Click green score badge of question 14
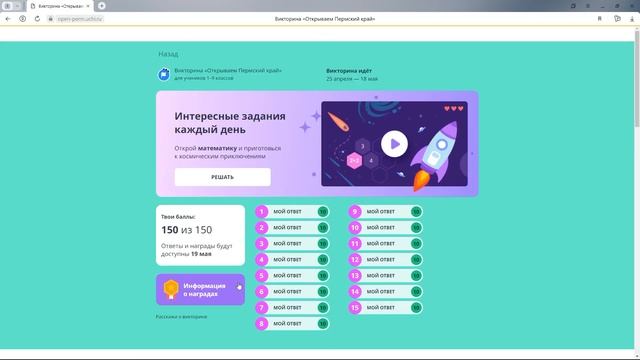 tap(416, 291)
